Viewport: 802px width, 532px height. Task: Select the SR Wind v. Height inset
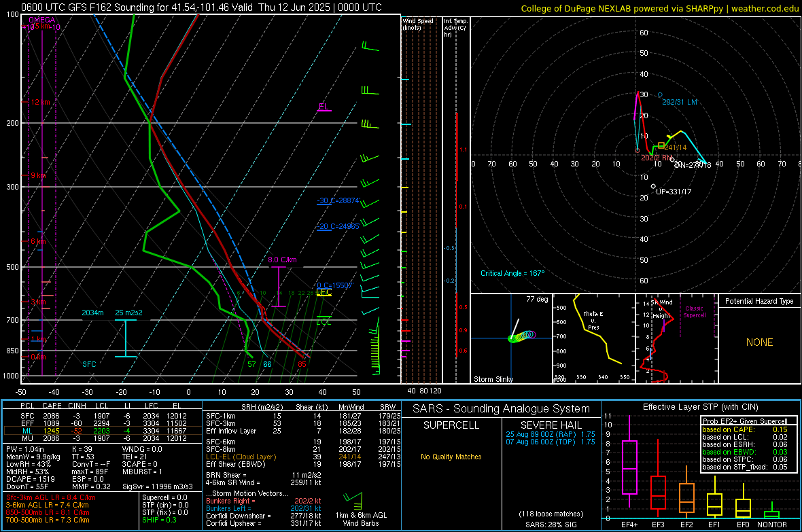click(677, 338)
